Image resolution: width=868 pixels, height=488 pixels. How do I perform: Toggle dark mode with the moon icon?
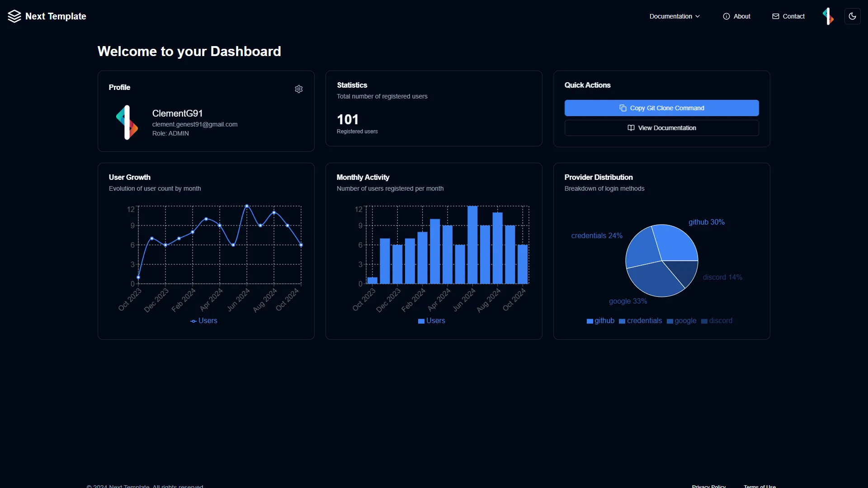[853, 16]
